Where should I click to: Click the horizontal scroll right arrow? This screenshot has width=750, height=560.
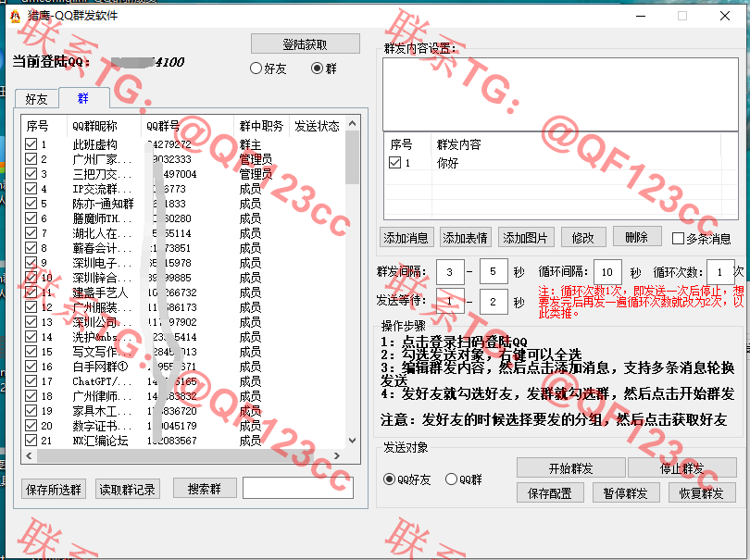click(337, 455)
